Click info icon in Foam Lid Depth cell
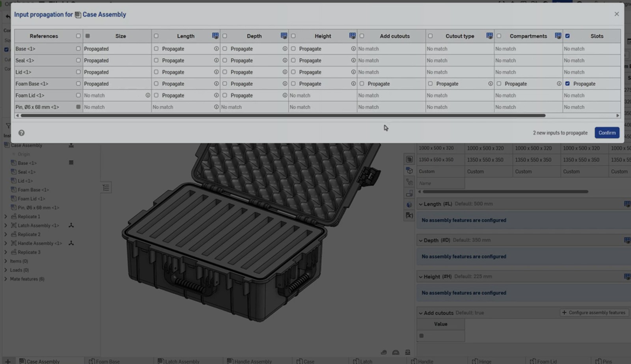This screenshot has height=364, width=631. (285, 95)
